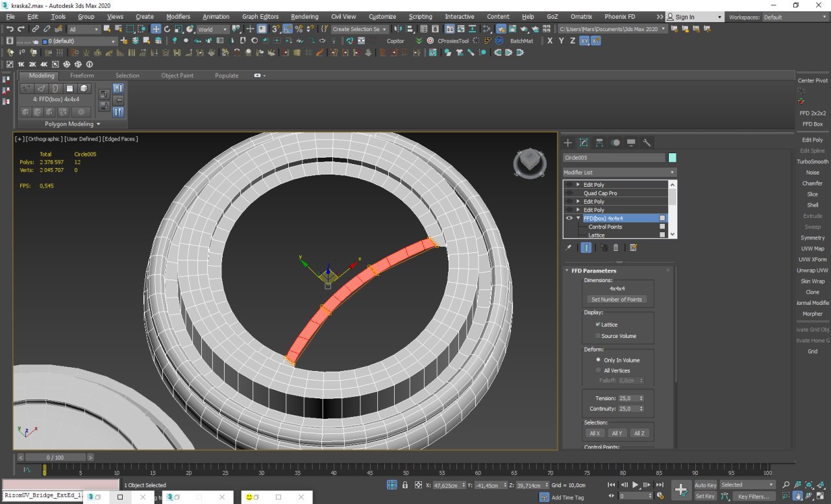
Task: Click the Undo arrow icon
Action: (x=10, y=29)
